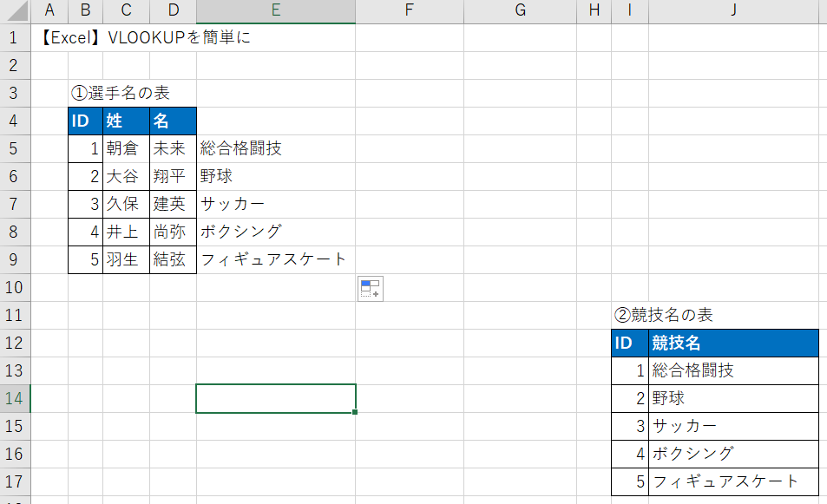Click 'サッカー' in column E
Screen dimensions: 827x504
point(276,204)
